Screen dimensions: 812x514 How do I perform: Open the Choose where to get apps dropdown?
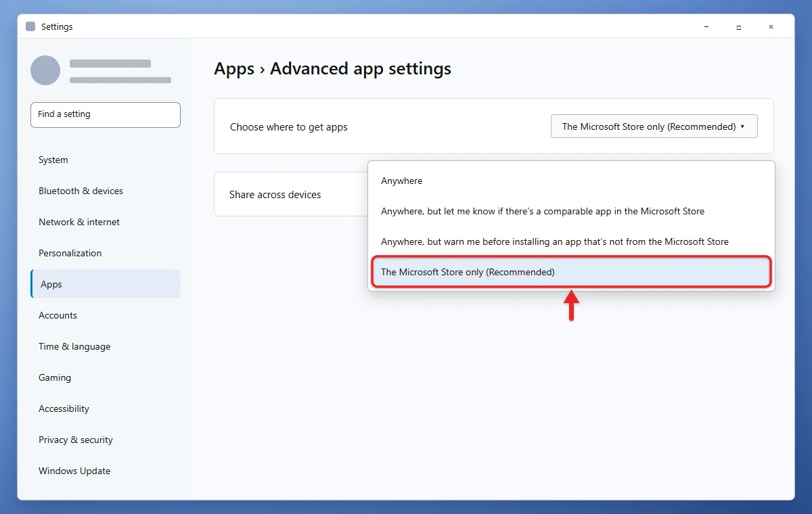click(x=654, y=126)
